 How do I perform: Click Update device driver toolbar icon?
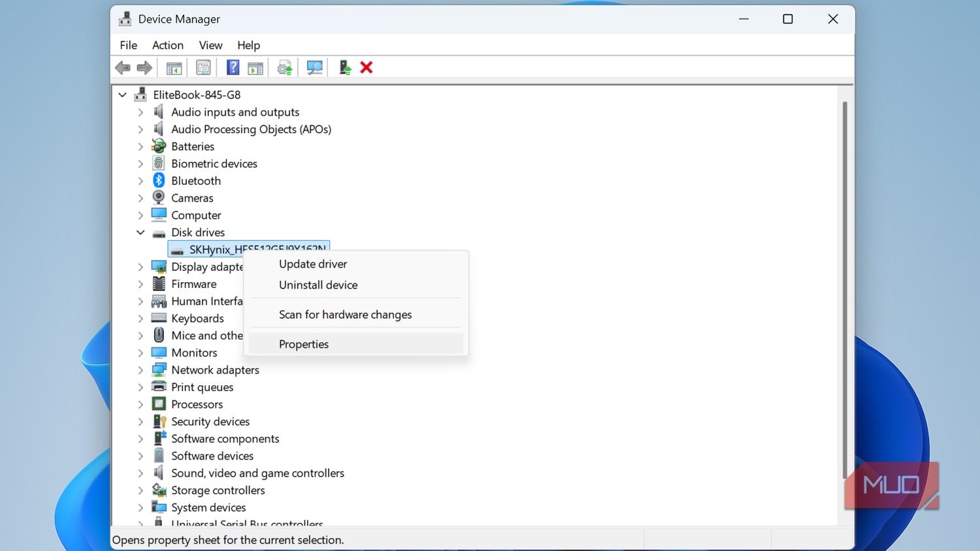(284, 67)
